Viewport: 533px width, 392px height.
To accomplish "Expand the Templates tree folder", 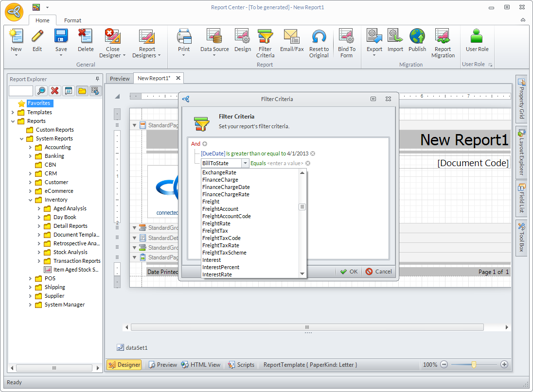I will (13, 112).
